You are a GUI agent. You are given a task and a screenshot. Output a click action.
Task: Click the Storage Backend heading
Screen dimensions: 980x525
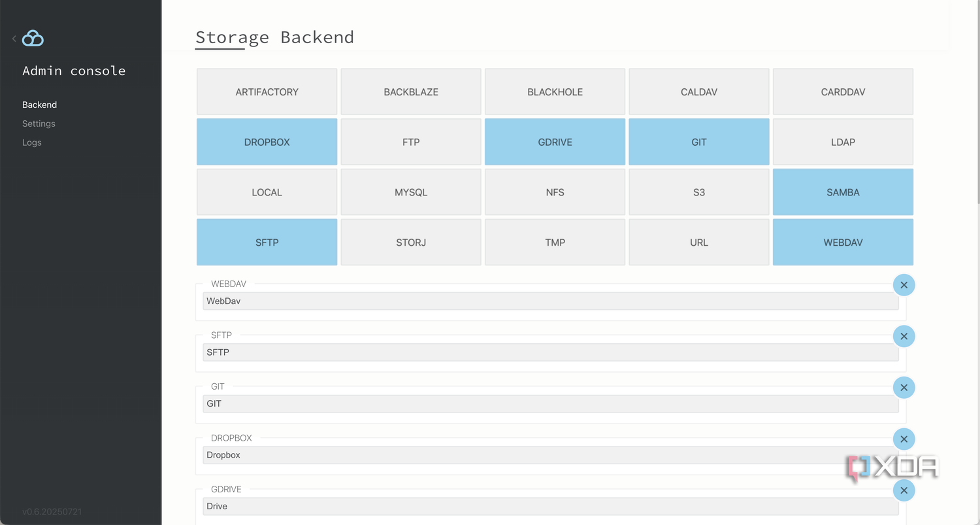(x=274, y=37)
